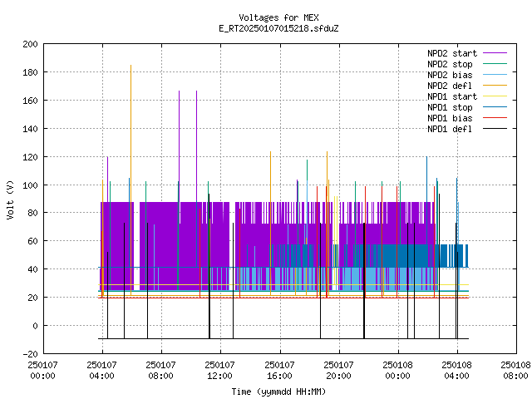Viewport: 532px width, 399px height.
Task: Click the x-axis label 250107 00:00
Action: coord(42,371)
